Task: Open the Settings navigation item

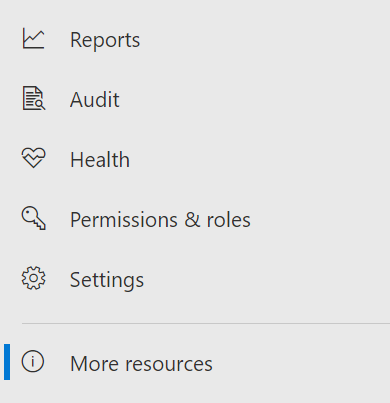Action: tap(107, 280)
